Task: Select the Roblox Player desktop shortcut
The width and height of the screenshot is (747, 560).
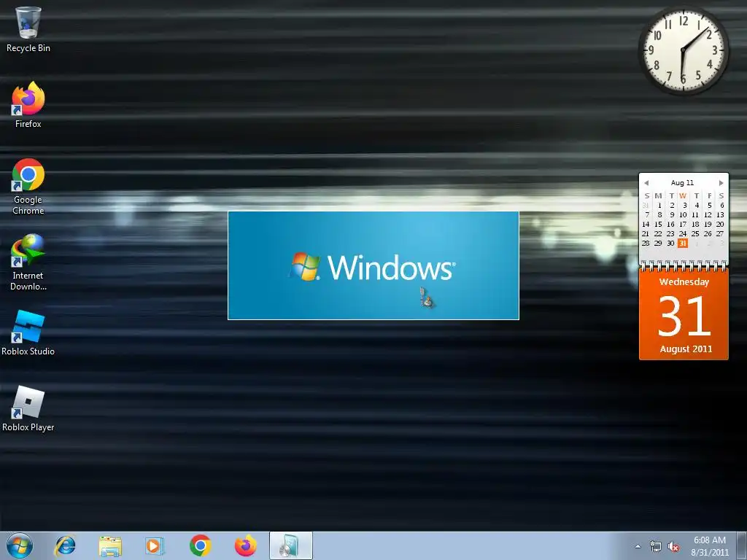Action: coord(28,408)
